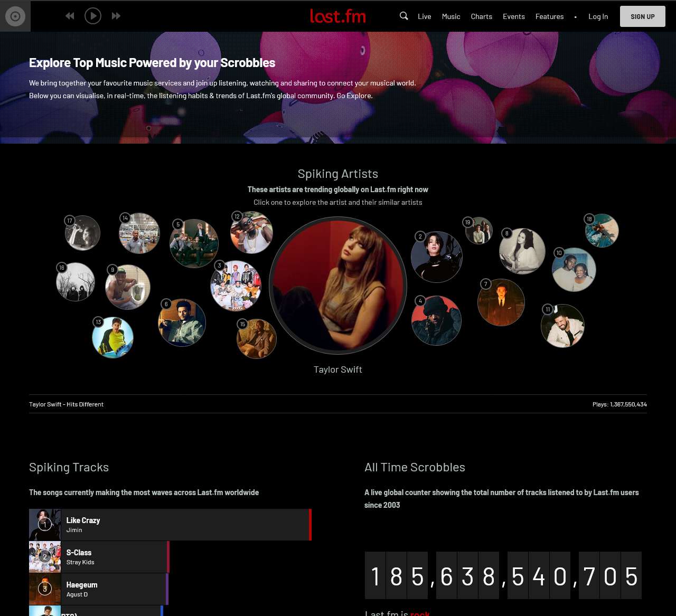Screen dimensions: 676x616
Task: Select spiking artist bubble number 17
Action: point(83,233)
